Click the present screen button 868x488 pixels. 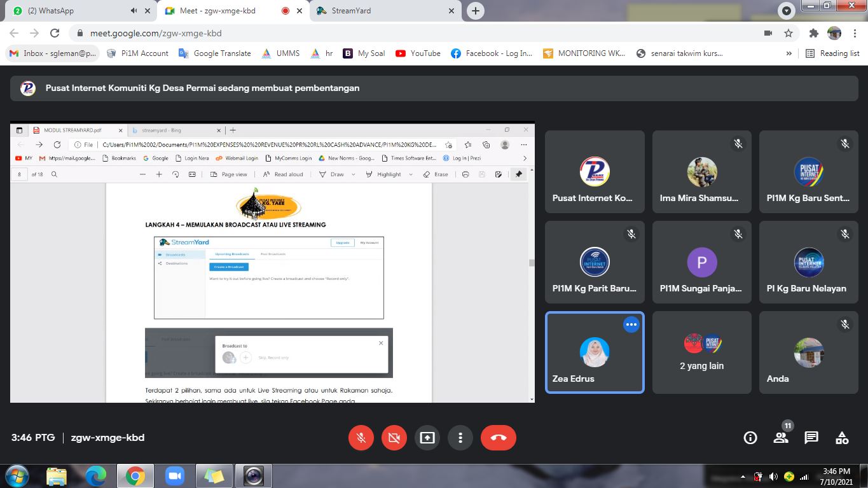click(x=427, y=438)
